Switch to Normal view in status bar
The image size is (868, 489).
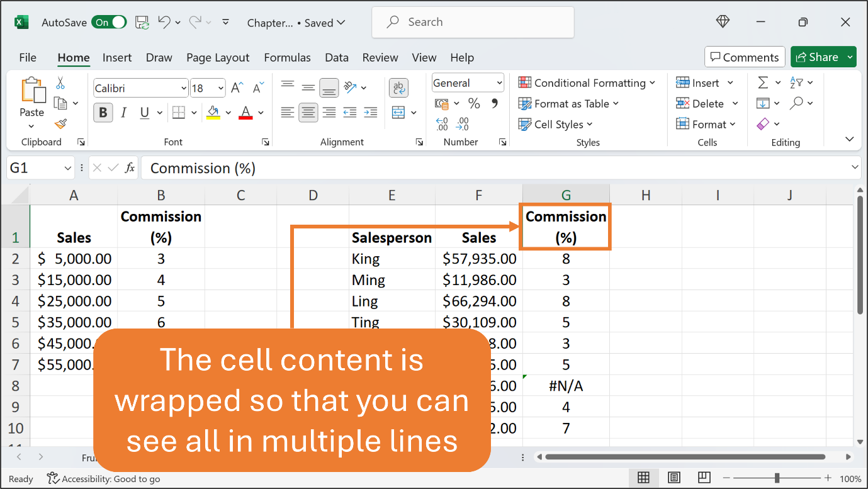643,478
